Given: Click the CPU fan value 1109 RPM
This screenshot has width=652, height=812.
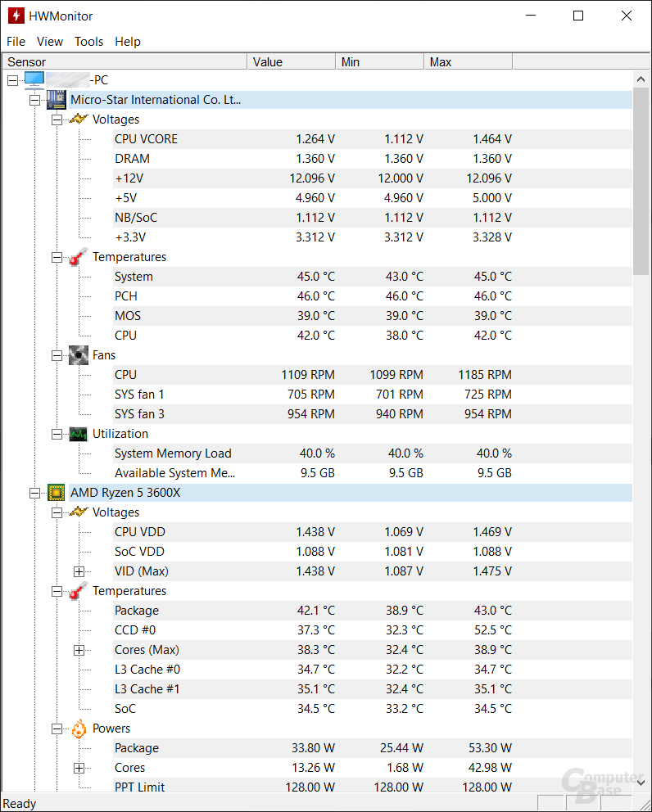Looking at the screenshot, I should point(308,375).
